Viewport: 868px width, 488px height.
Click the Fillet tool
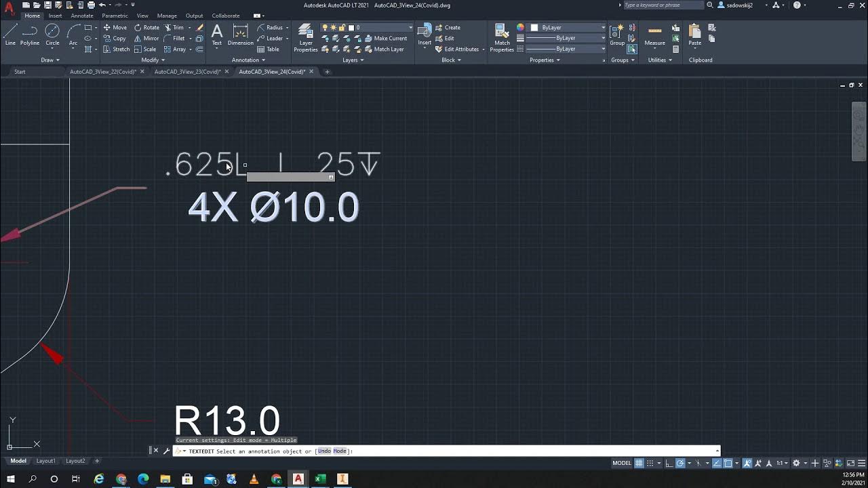pos(174,39)
